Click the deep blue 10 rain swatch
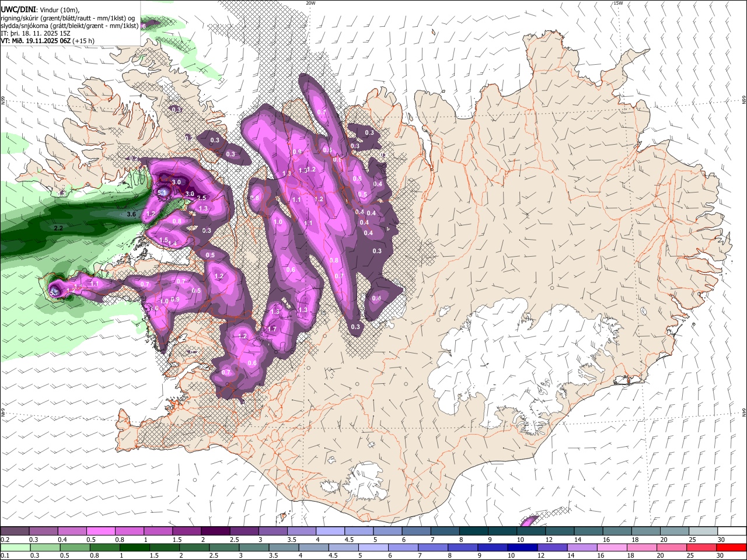747x560 pixels. pyautogui.click(x=521, y=547)
